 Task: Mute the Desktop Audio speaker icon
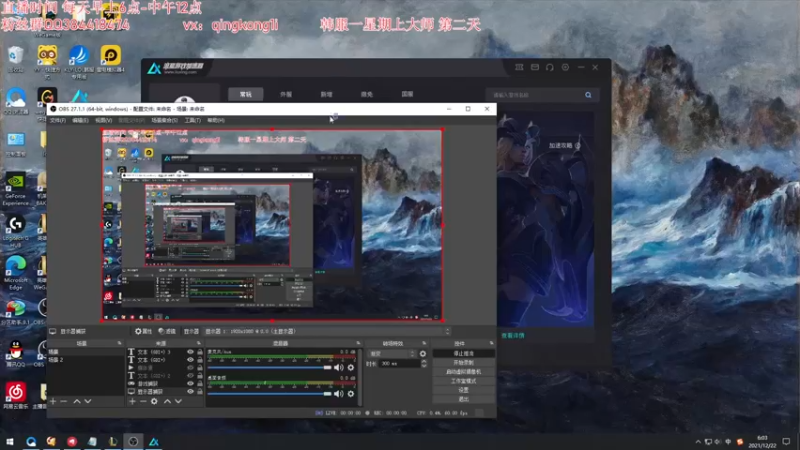point(339,393)
